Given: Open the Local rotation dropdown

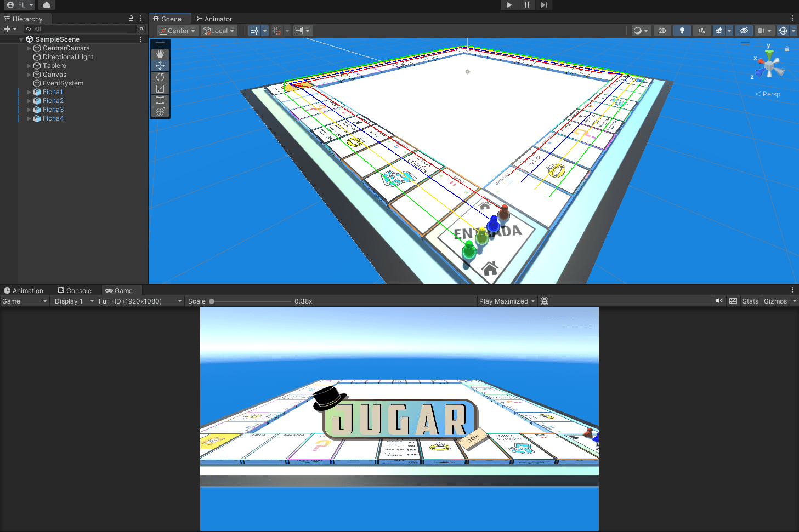Looking at the screenshot, I should (x=219, y=31).
